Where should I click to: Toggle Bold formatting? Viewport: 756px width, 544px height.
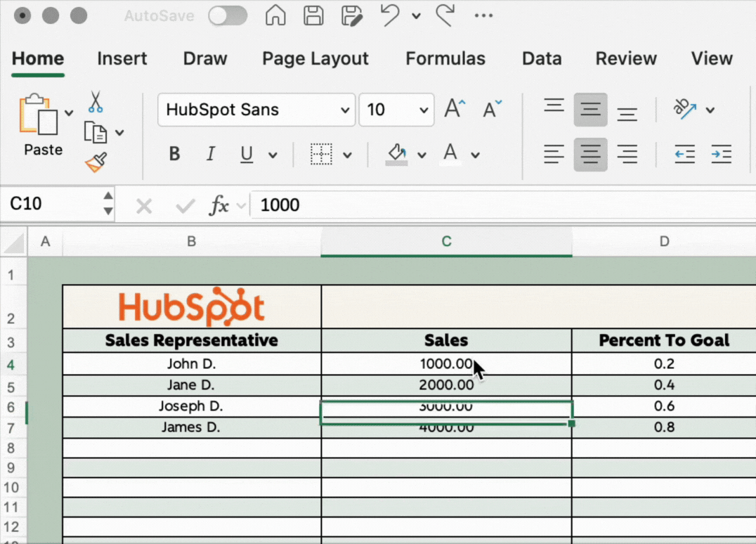175,155
